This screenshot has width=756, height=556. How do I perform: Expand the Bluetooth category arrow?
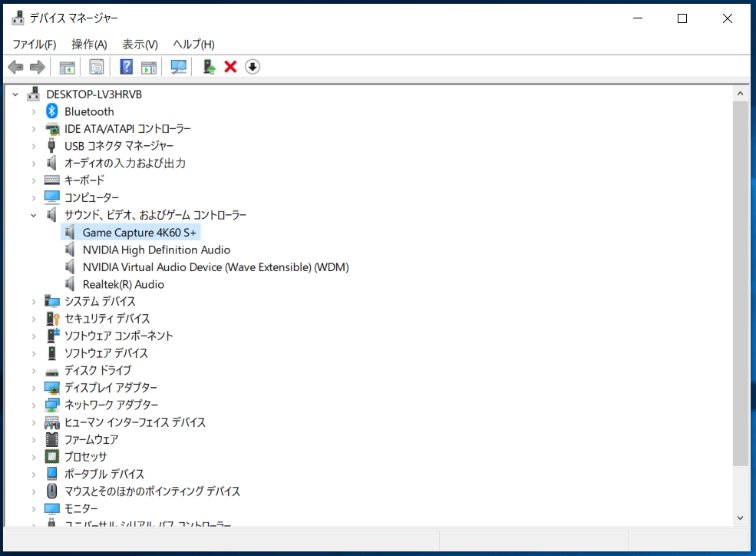click(33, 112)
